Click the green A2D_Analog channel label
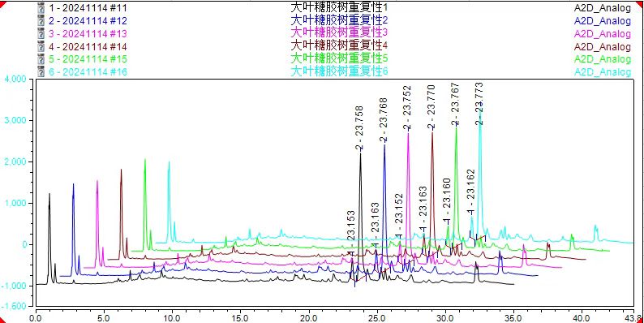 [x=603, y=59]
